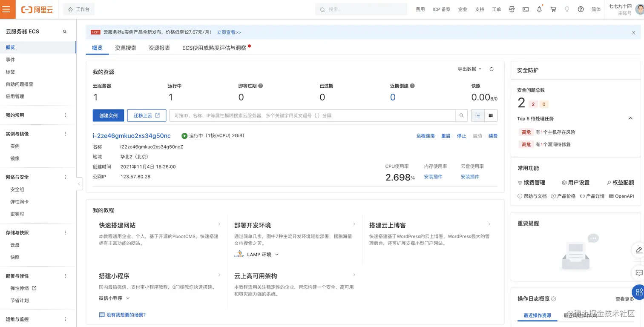Open the Cloud Shell terminal icon
Screen dimensions: 644x327
coord(526,9)
